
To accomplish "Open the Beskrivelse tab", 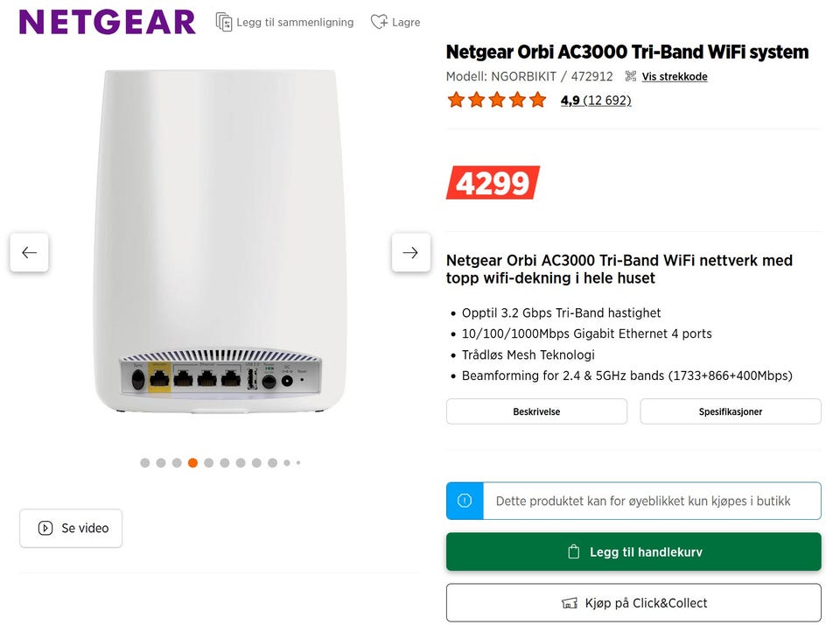I will point(536,411).
